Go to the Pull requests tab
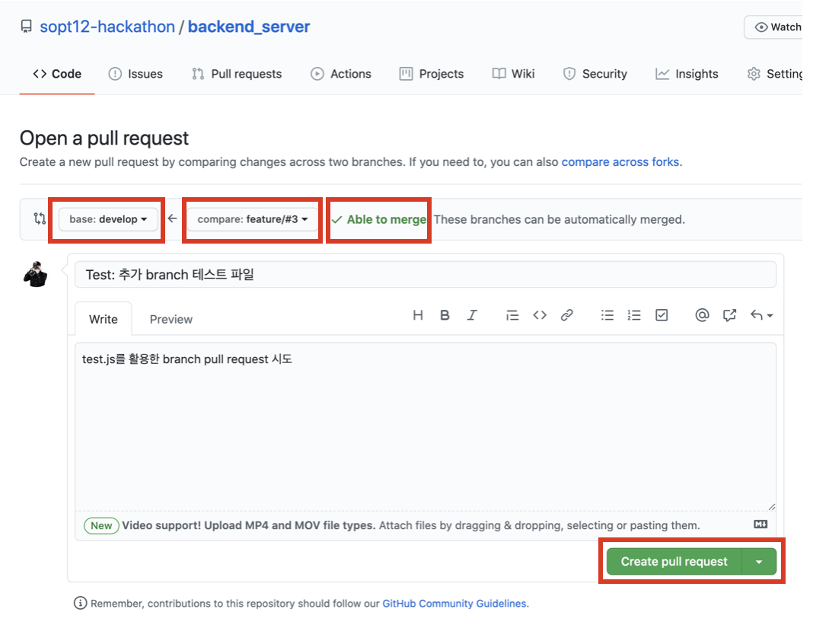 (237, 74)
